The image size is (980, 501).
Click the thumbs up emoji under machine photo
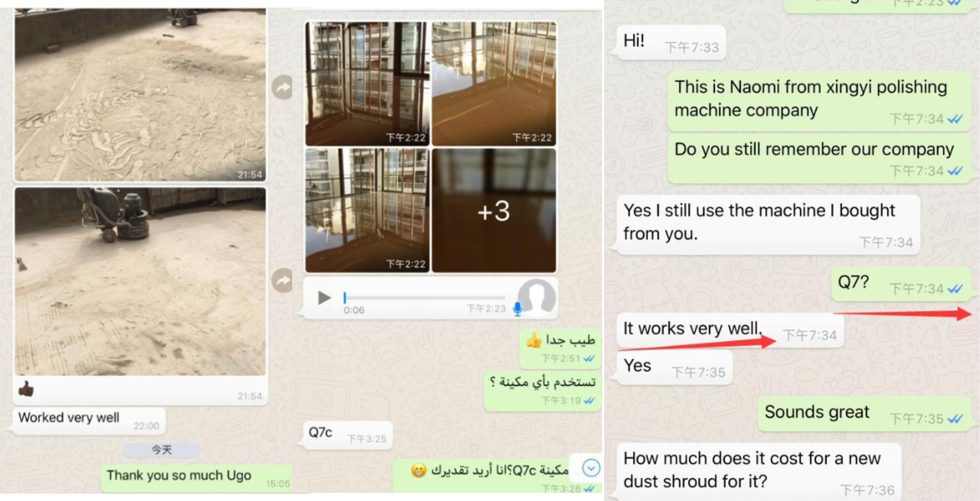26,389
